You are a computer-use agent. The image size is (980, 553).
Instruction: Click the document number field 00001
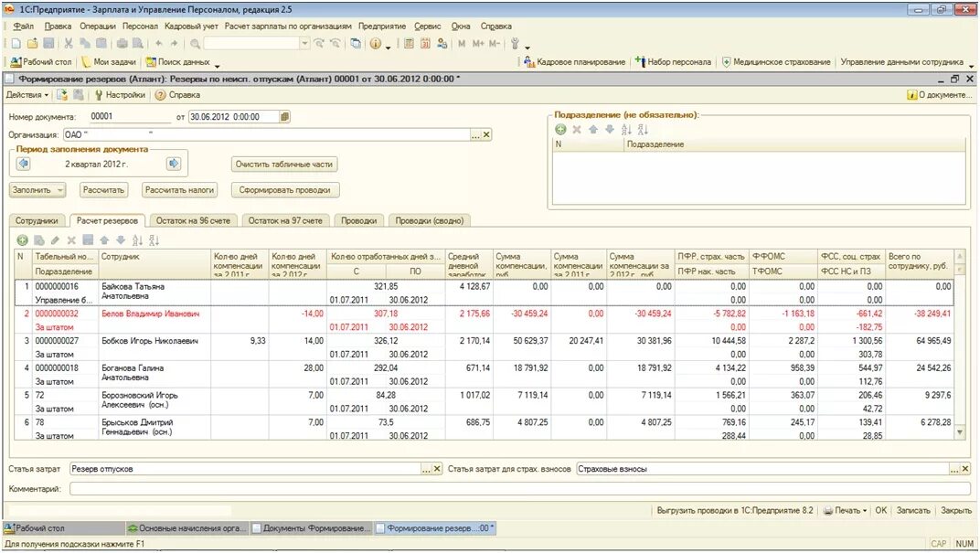(130, 117)
